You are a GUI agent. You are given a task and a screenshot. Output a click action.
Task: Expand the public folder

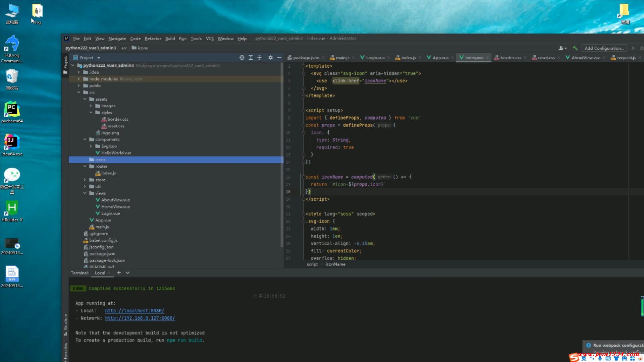coord(78,85)
